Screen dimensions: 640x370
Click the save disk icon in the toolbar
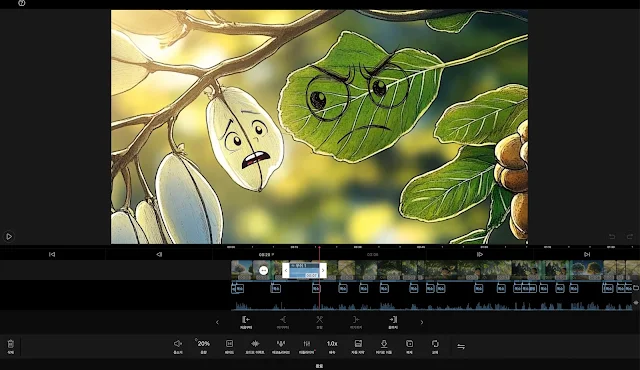click(x=358, y=346)
